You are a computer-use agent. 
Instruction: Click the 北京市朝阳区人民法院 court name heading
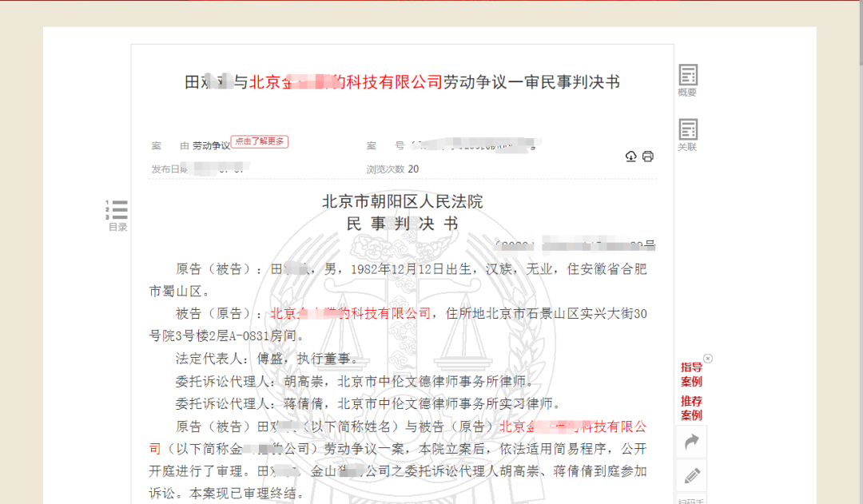[x=402, y=201]
